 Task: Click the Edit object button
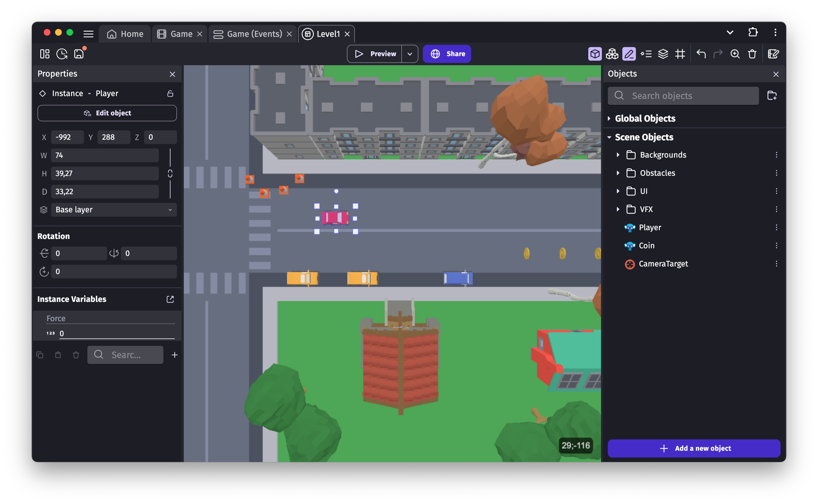click(107, 113)
